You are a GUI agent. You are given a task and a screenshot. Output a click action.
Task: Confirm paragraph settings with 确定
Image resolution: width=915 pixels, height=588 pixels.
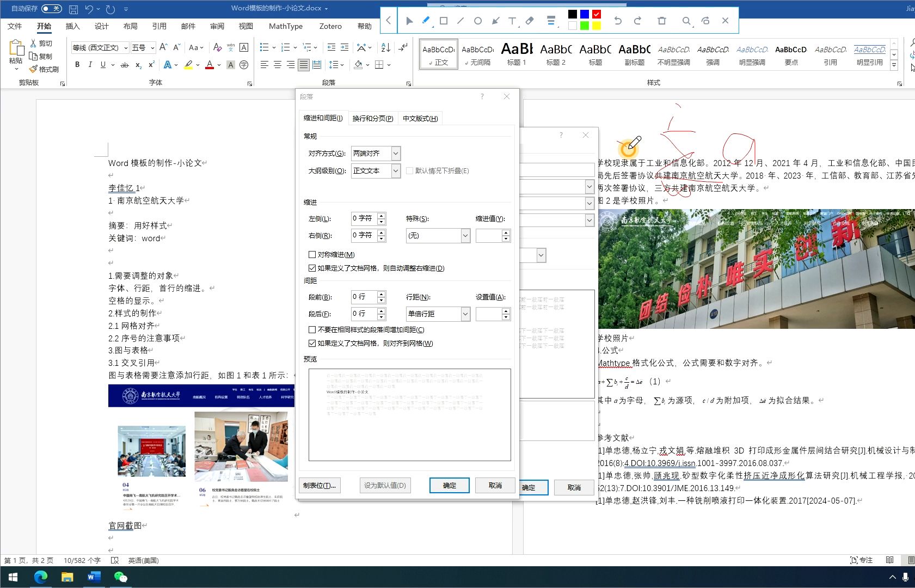449,485
